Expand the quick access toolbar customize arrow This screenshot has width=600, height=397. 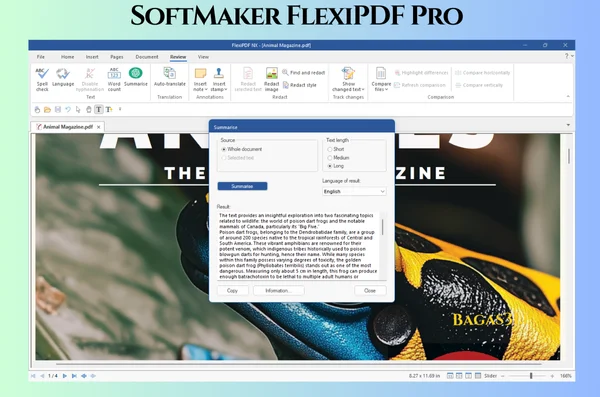coord(120,109)
